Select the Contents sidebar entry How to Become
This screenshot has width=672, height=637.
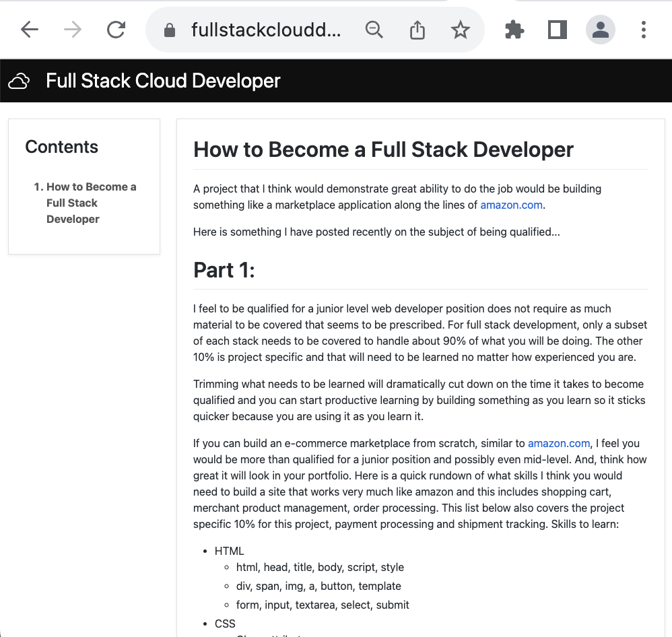(91, 203)
